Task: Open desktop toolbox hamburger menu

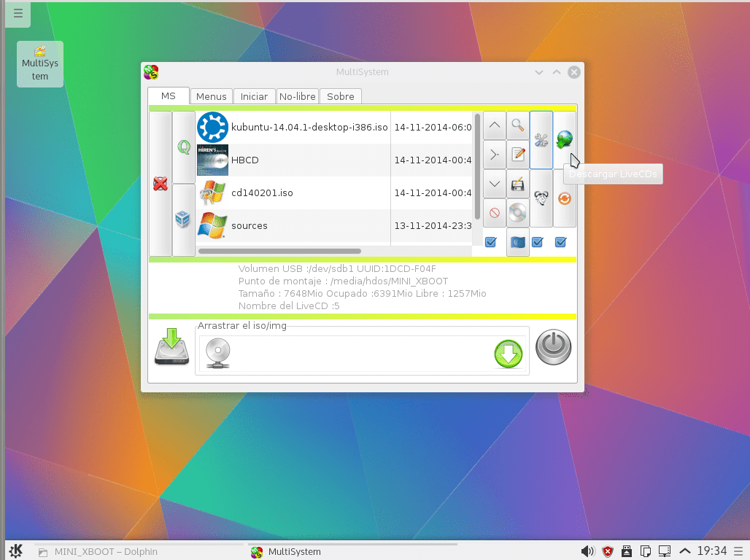Action: click(18, 13)
